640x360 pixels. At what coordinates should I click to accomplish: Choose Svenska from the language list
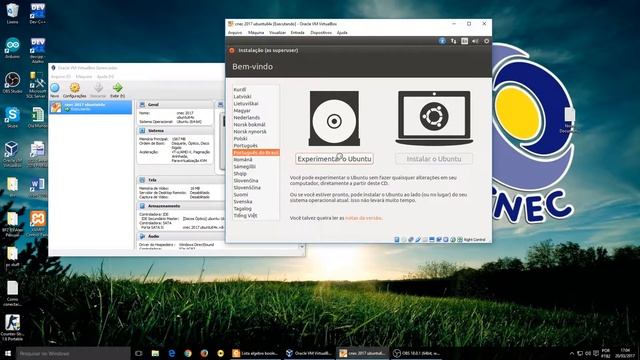(242, 202)
